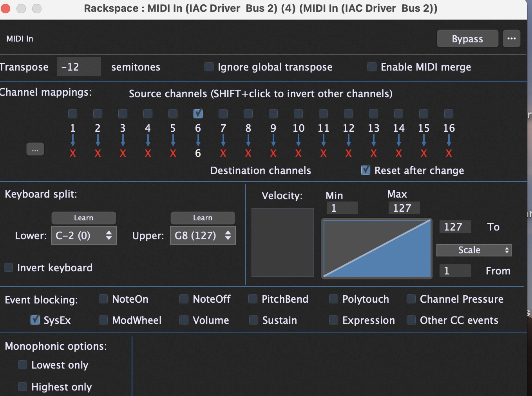Check source channel 5 checkbox
Image resolution: width=532 pixels, height=396 pixels.
coord(173,114)
